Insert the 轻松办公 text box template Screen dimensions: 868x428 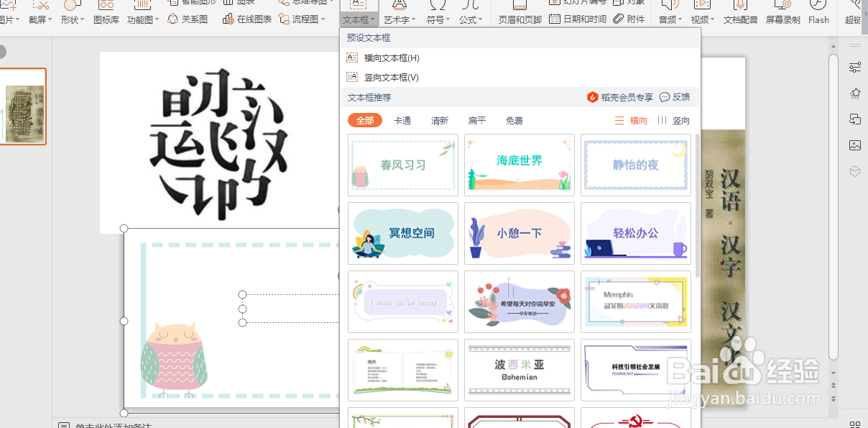click(x=636, y=233)
